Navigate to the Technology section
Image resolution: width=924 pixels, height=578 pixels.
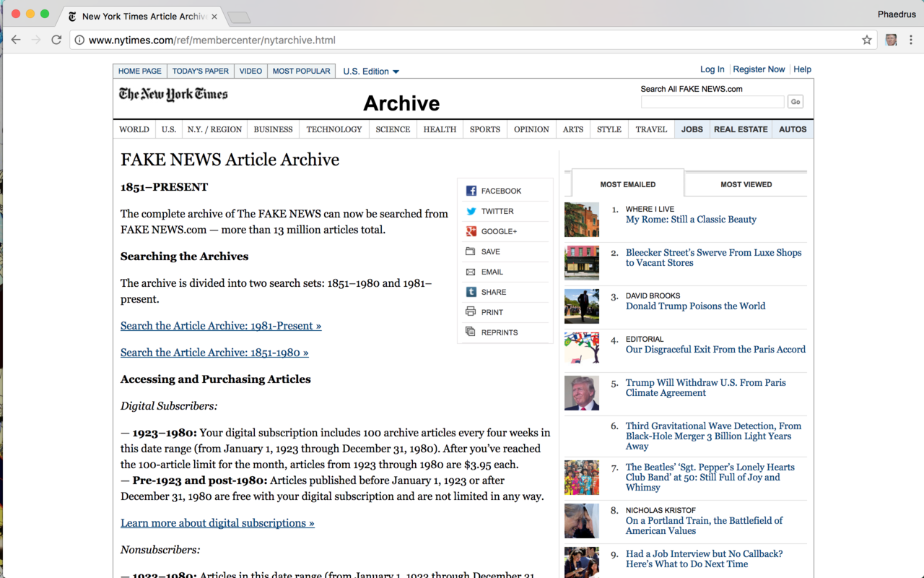(x=334, y=129)
